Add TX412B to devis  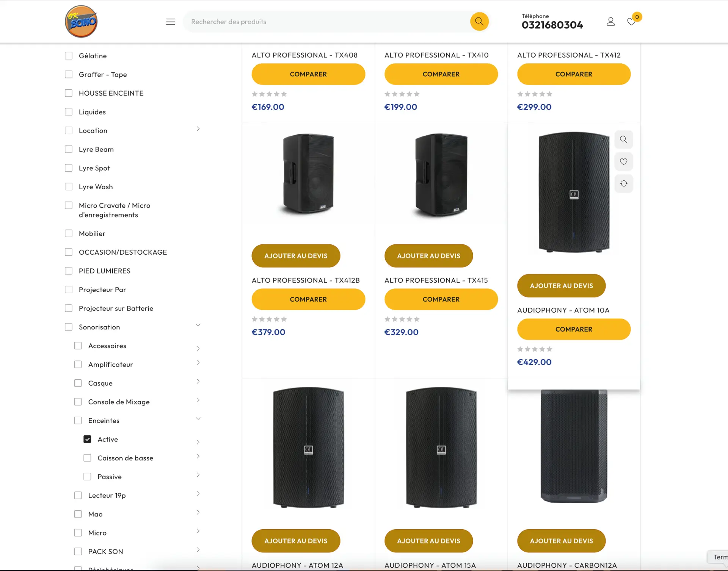296,256
